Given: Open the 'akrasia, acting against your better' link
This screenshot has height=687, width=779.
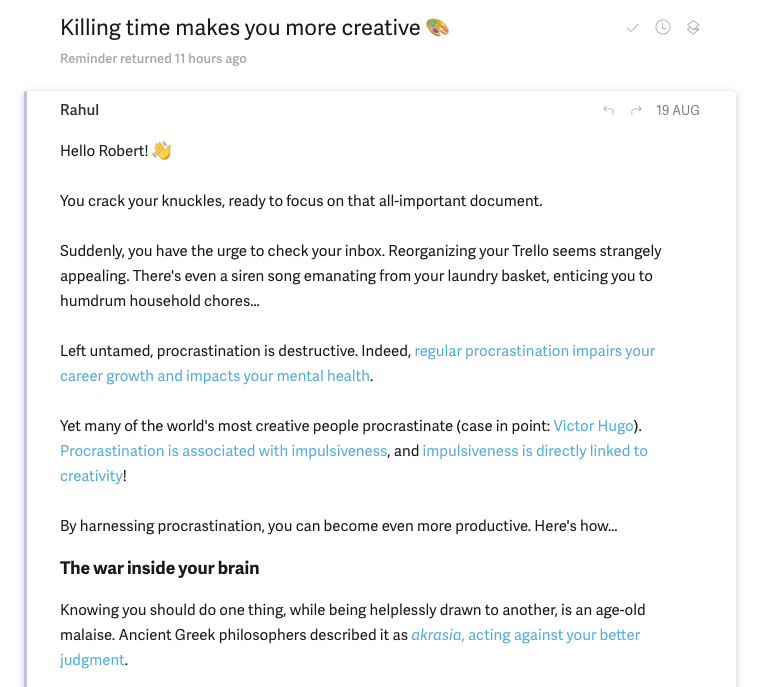Looking at the screenshot, I should coord(526,635).
